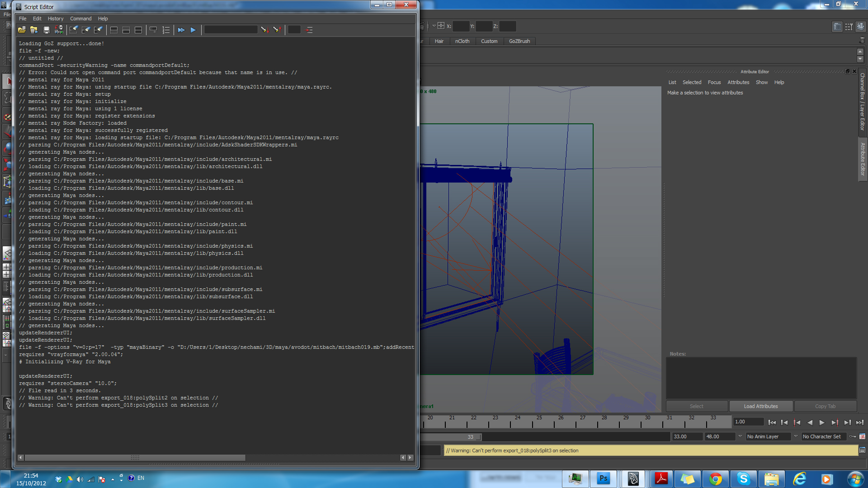868x488 pixels.
Task: Click the Copy Tab button
Action: tap(825, 406)
